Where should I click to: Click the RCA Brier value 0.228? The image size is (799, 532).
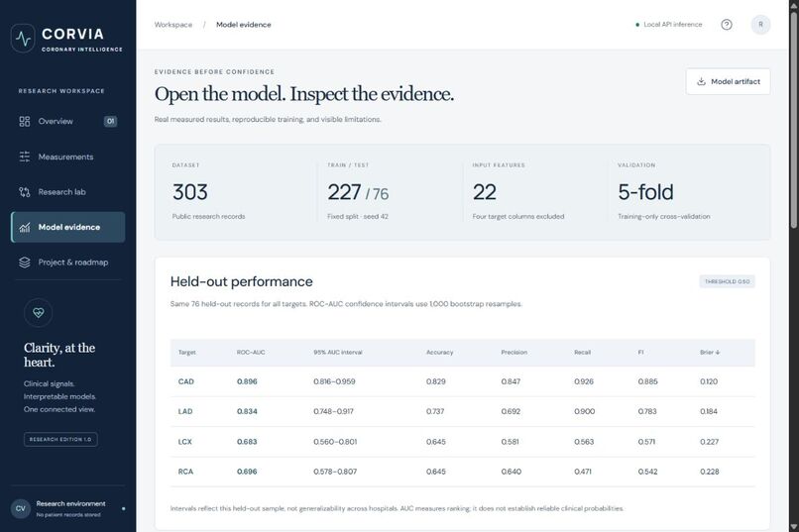click(710, 472)
